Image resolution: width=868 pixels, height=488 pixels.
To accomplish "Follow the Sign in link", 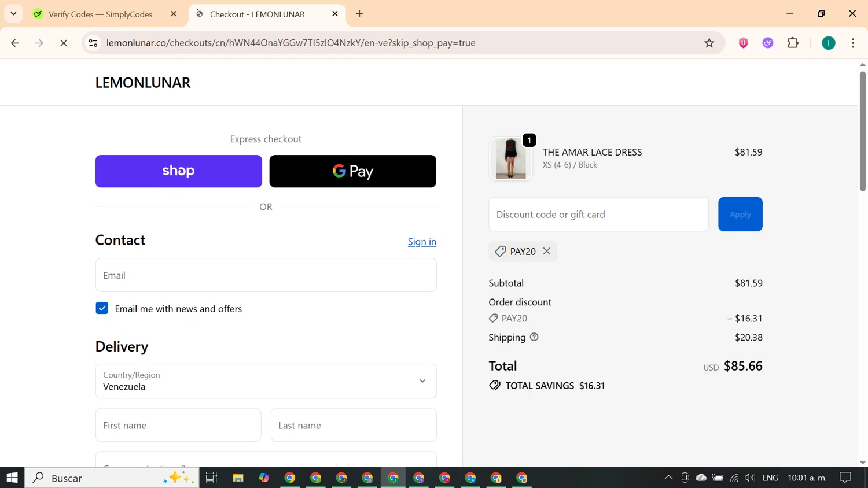I will [x=422, y=242].
